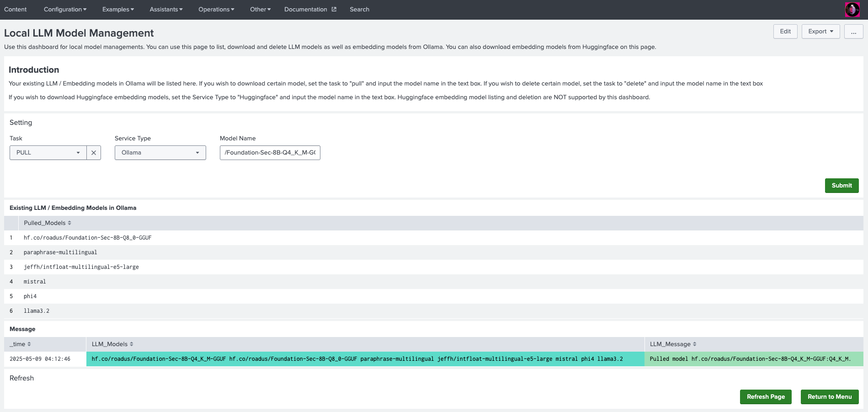The height and width of the screenshot is (412, 868).
Task: Open the Assistants menu
Action: (x=166, y=10)
